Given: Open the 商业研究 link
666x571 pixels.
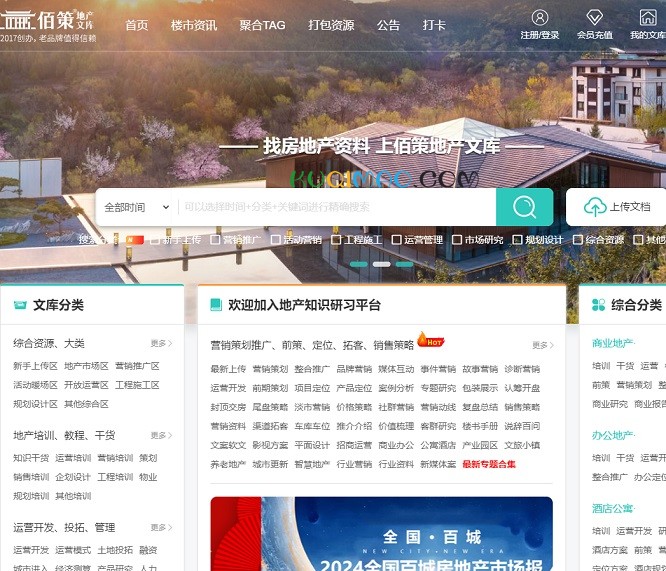Looking at the screenshot, I should (610, 404).
